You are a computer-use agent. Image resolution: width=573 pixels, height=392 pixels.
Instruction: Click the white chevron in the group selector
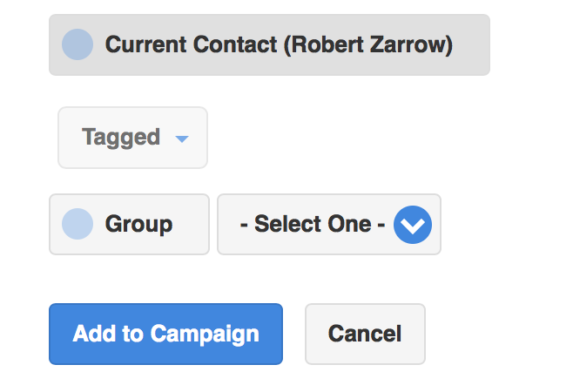pyautogui.click(x=413, y=226)
